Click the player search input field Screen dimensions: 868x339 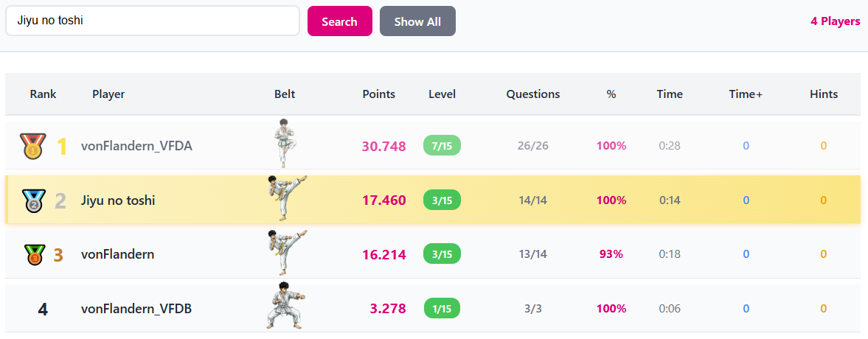click(152, 21)
